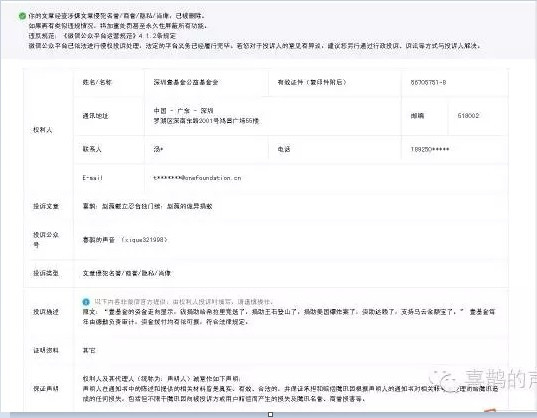Select the account ID (xique321998)
The width and height of the screenshot is (537, 418).
tap(144, 240)
